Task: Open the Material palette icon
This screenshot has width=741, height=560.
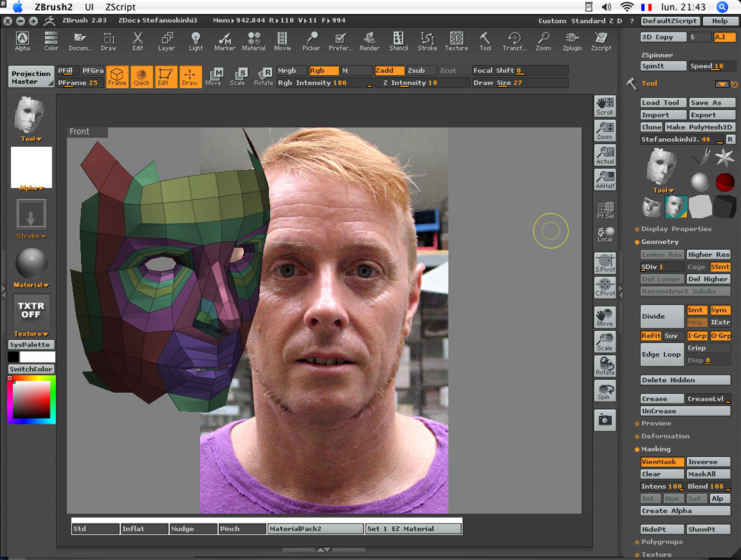Action: point(254,41)
